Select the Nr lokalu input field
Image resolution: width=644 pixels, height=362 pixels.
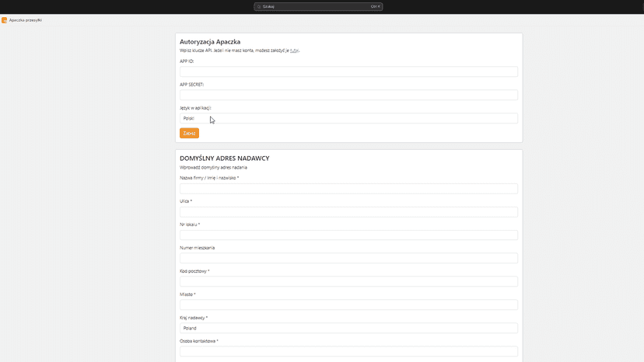click(348, 235)
